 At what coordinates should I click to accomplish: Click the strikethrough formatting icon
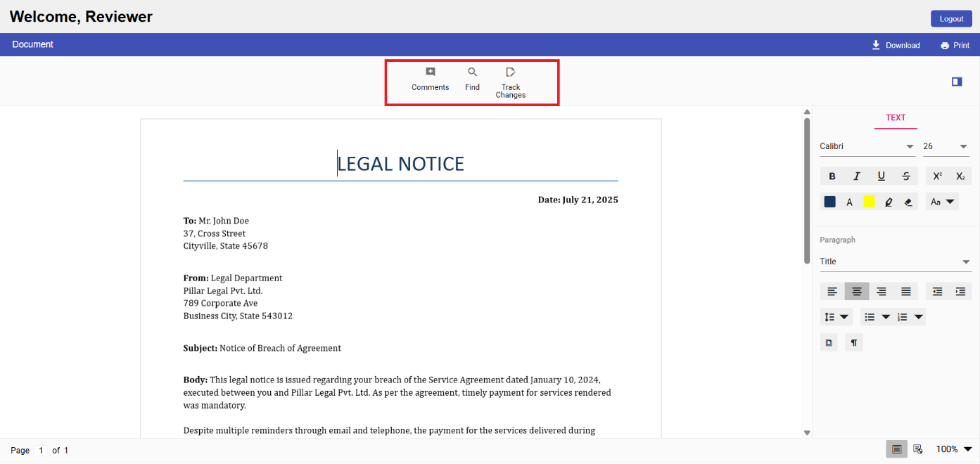(x=906, y=176)
